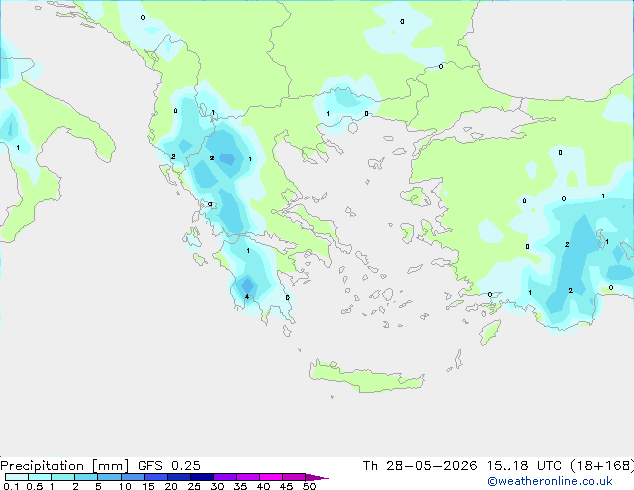Click the '4' precipitation value over the Peloponnese
This screenshot has width=634, height=490.
pos(247,297)
